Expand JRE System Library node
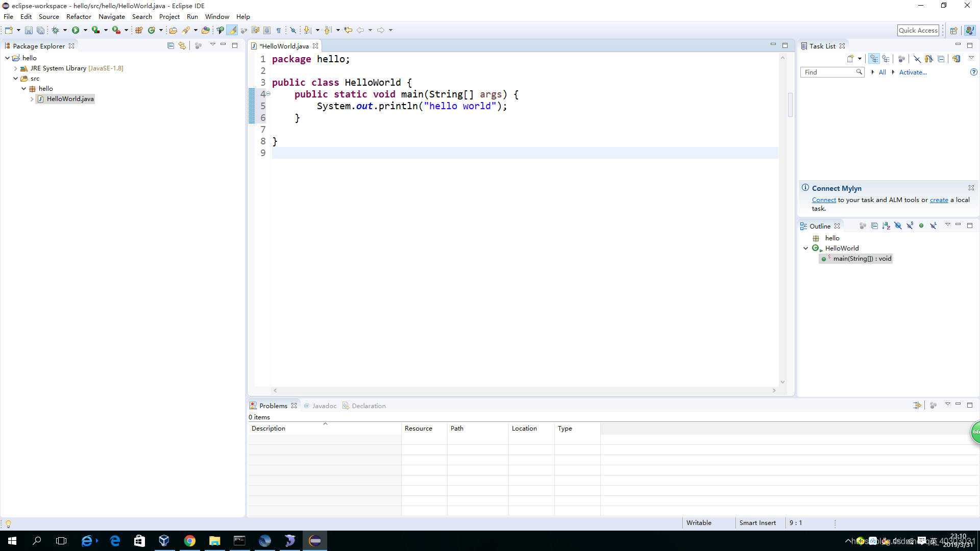Image resolution: width=980 pixels, height=551 pixels. click(15, 68)
